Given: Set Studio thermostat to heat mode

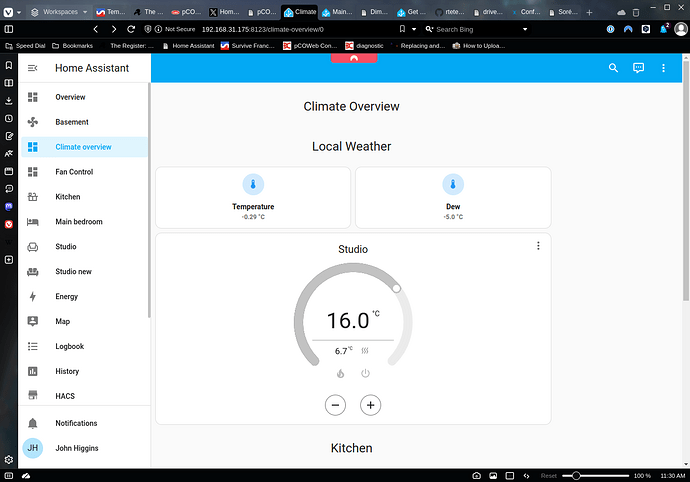Looking at the screenshot, I should pos(340,374).
